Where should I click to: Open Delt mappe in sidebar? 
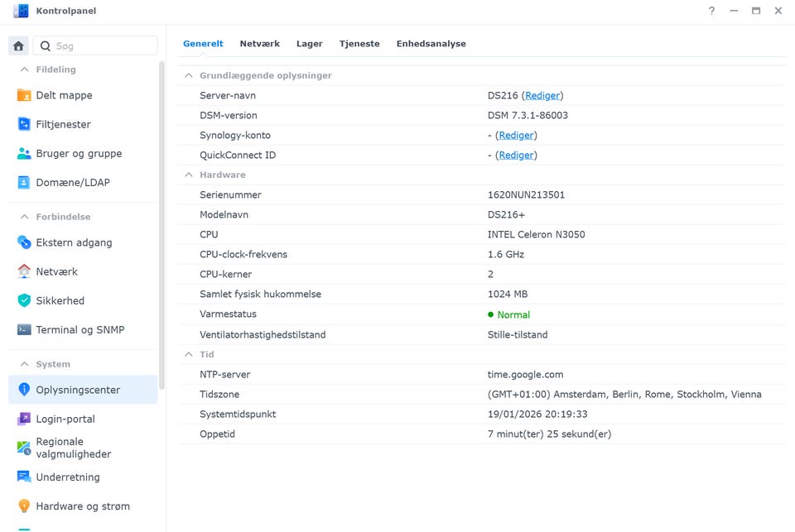click(64, 95)
